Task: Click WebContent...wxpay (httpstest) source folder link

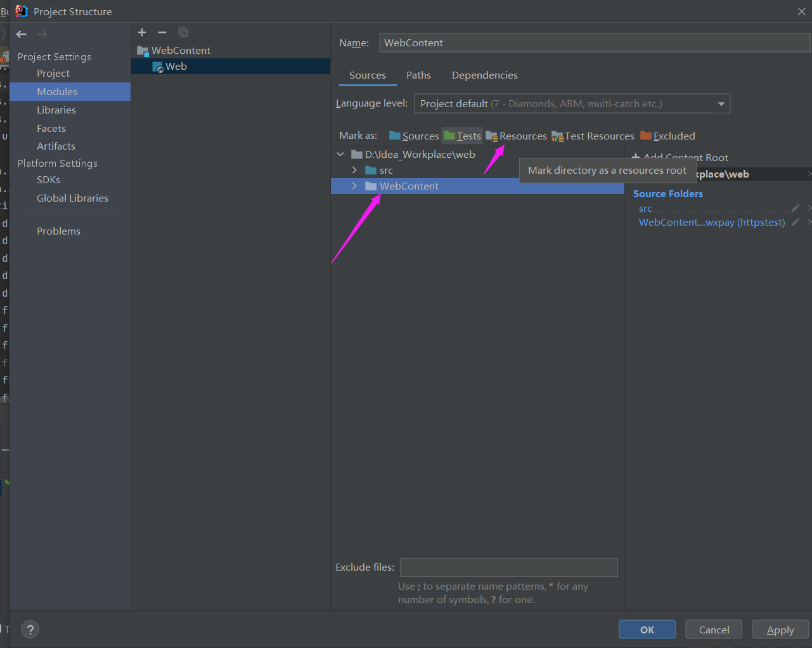Action: point(712,222)
